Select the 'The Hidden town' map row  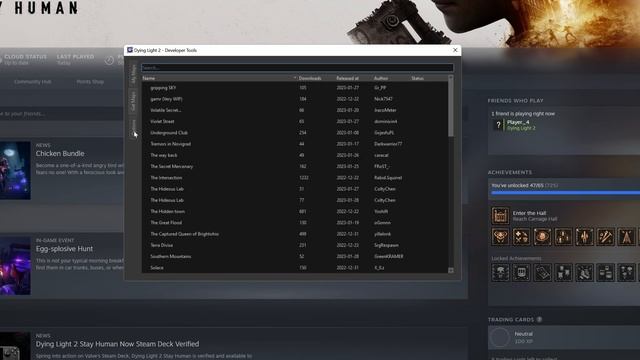[x=295, y=211]
